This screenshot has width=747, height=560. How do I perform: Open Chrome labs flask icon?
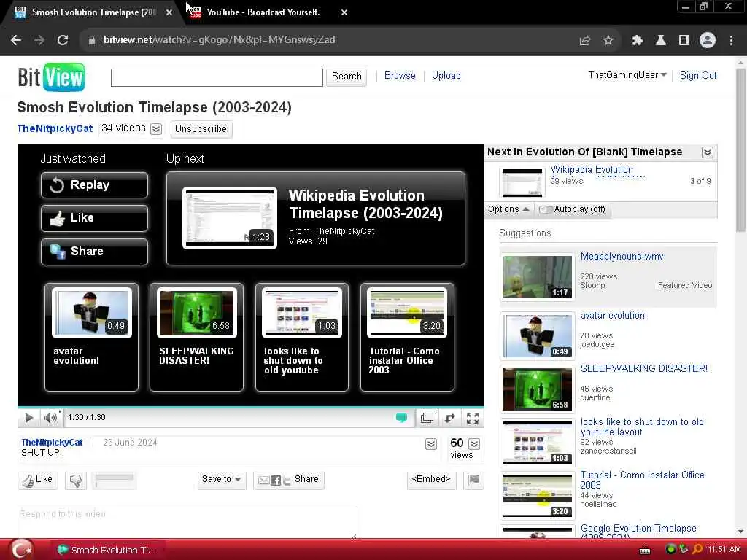660,41
